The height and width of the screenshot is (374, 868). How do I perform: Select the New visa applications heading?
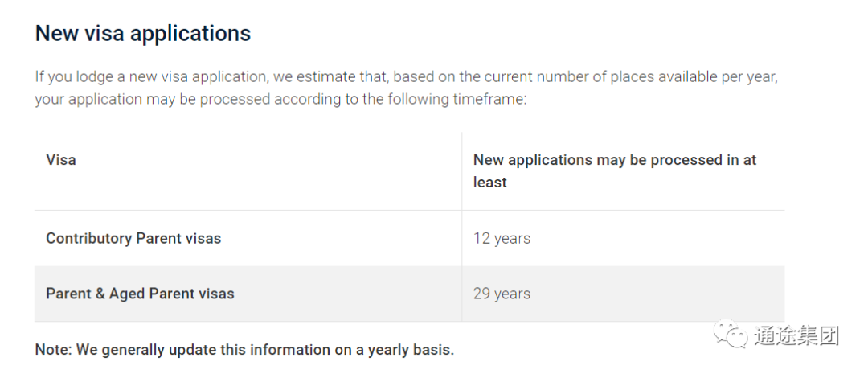pyautogui.click(x=143, y=33)
